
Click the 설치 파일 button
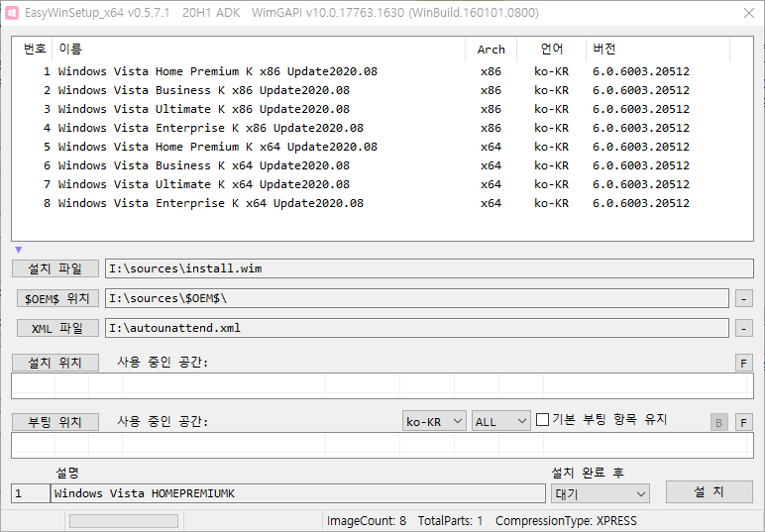55,268
